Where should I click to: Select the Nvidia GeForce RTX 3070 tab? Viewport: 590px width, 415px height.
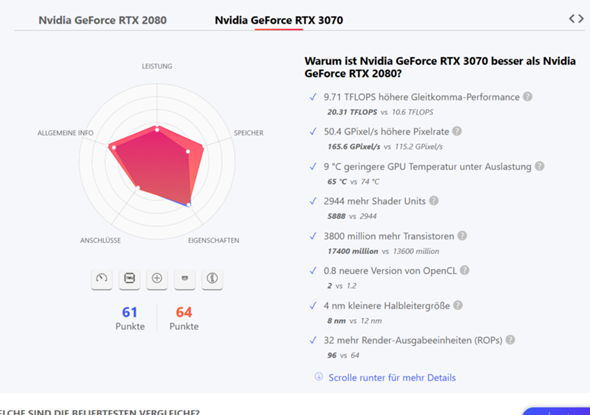[x=279, y=20]
